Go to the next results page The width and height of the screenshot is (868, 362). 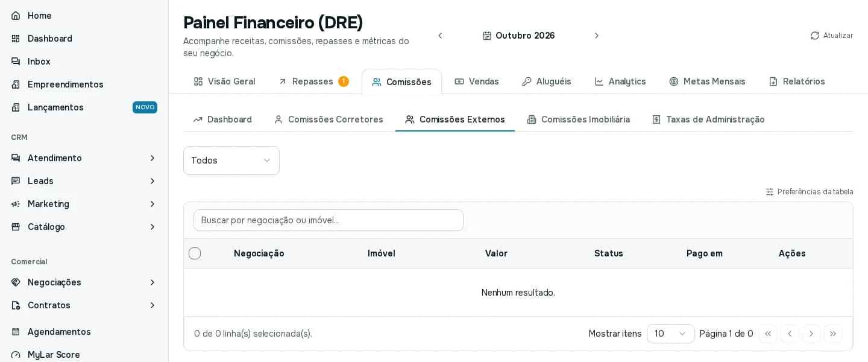click(x=811, y=334)
